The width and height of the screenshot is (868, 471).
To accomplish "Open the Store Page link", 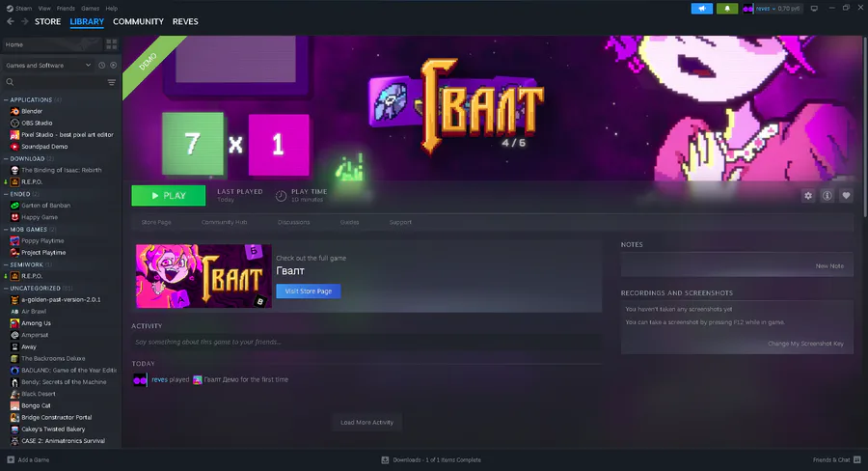I will coord(156,222).
